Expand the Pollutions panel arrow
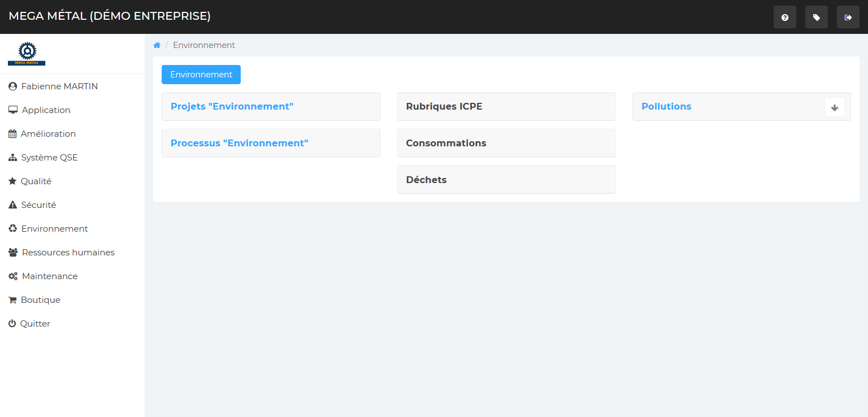Screen dimensions: 868x417 pos(834,107)
